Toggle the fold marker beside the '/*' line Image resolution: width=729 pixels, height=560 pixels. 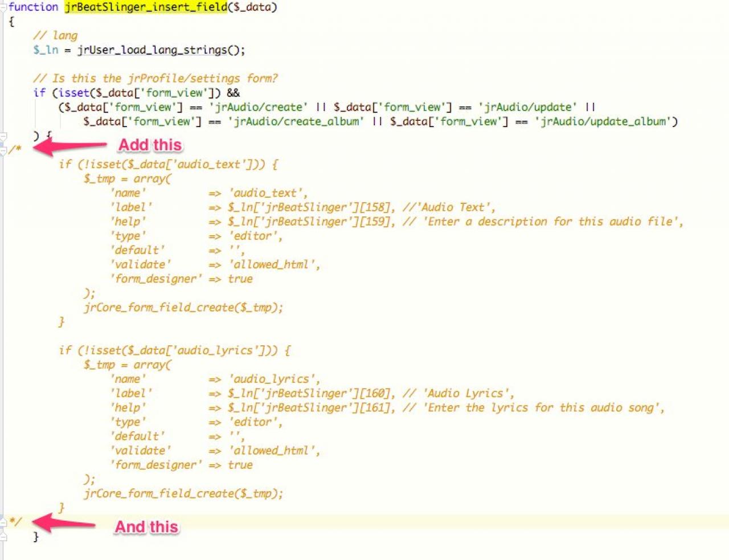[x=3, y=150]
